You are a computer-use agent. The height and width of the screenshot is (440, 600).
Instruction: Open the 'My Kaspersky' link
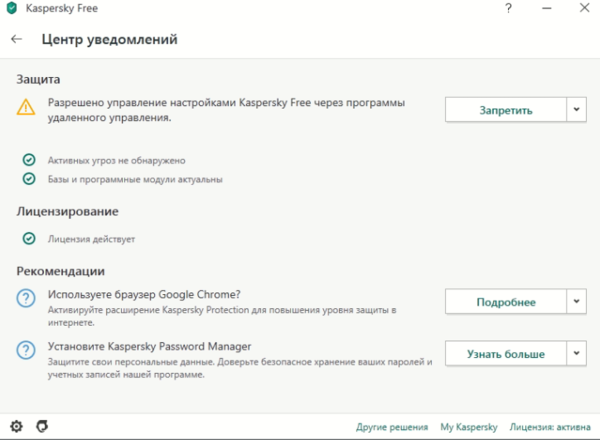(468, 427)
